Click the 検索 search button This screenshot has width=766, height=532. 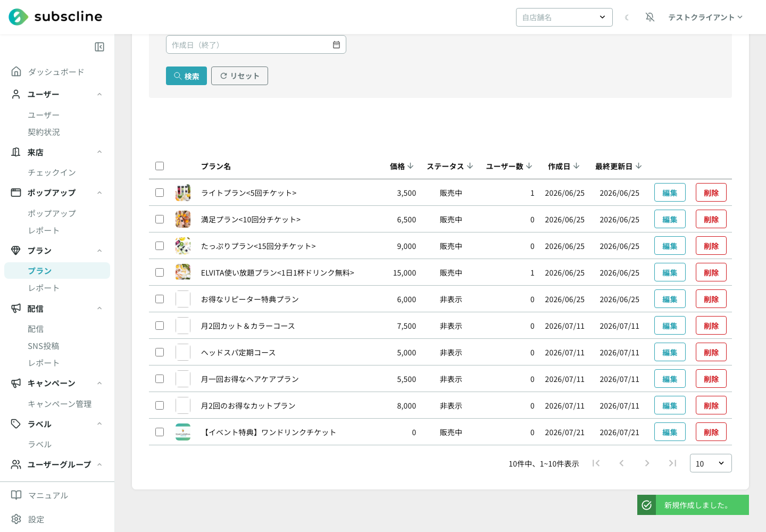(186, 76)
